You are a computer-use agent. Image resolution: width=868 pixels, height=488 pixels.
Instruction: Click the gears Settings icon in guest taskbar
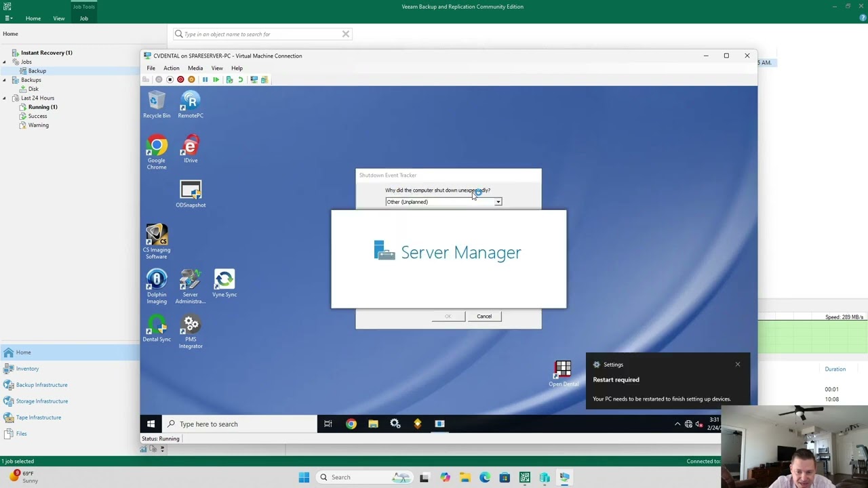tap(395, 424)
